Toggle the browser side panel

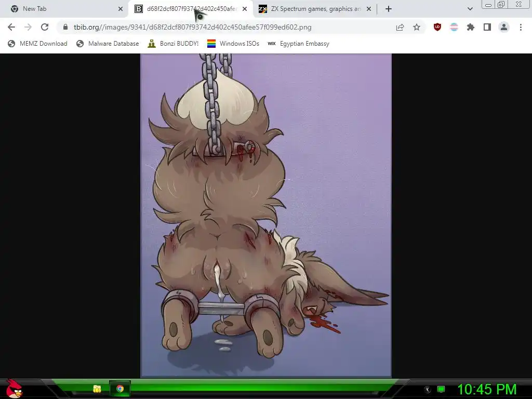point(487,27)
